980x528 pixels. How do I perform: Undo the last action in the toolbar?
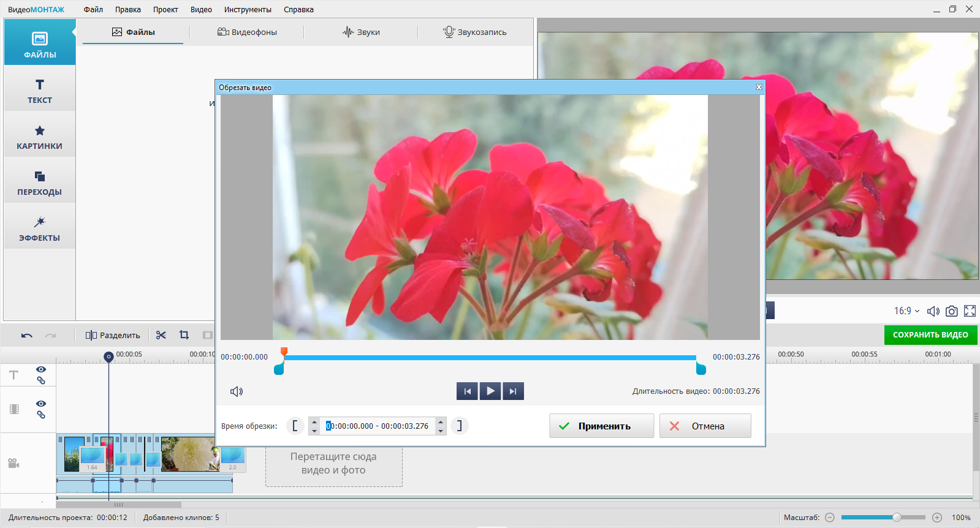click(x=26, y=335)
